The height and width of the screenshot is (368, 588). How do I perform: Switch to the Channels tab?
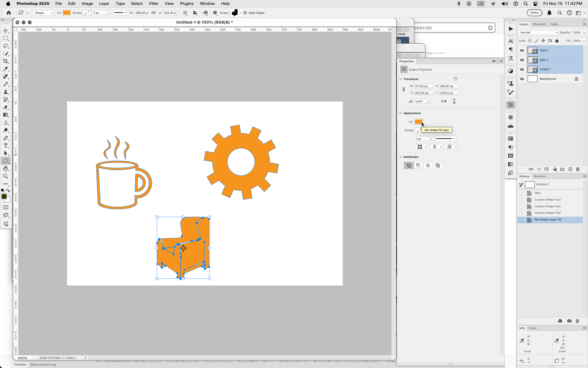tap(539, 24)
